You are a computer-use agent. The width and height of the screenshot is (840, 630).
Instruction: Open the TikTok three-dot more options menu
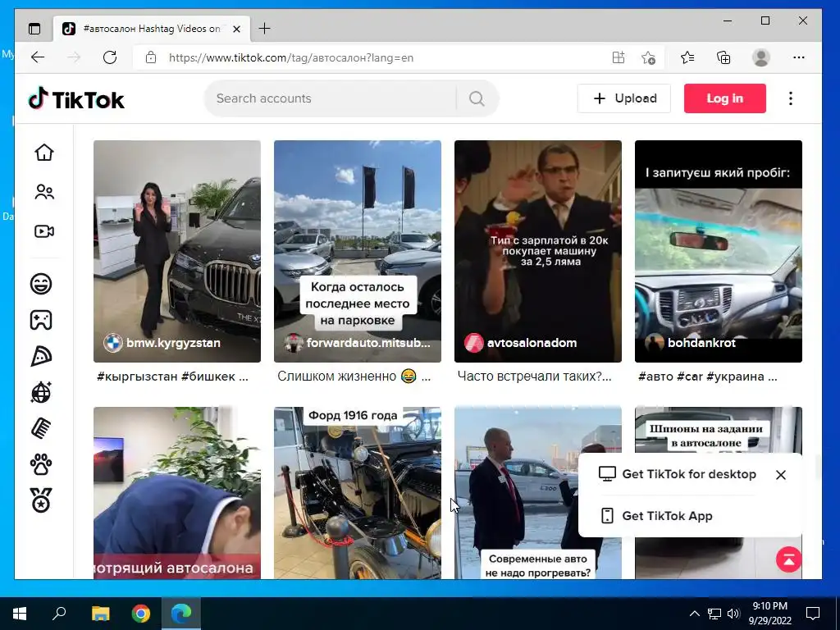pyautogui.click(x=791, y=98)
